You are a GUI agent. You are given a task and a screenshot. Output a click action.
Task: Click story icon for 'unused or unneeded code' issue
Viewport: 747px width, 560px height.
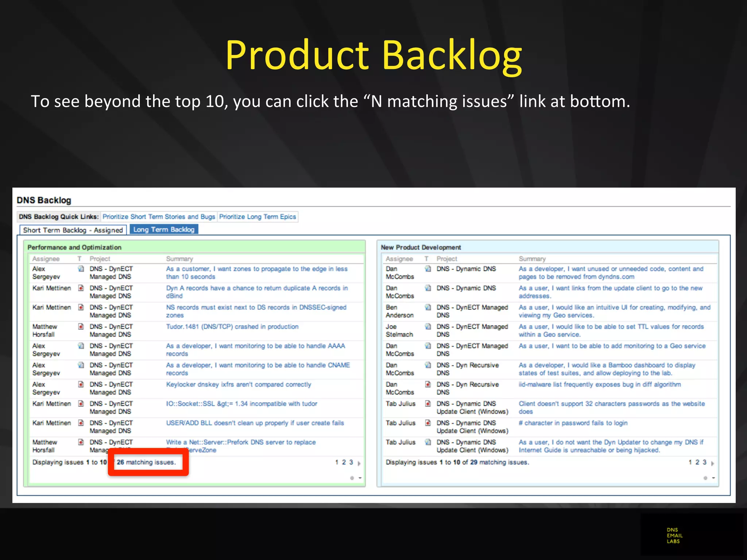pyautogui.click(x=428, y=269)
